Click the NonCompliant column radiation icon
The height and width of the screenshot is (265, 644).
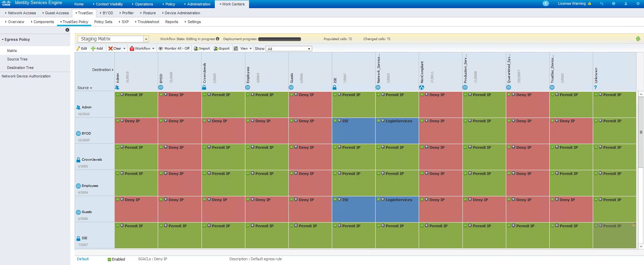click(x=421, y=87)
